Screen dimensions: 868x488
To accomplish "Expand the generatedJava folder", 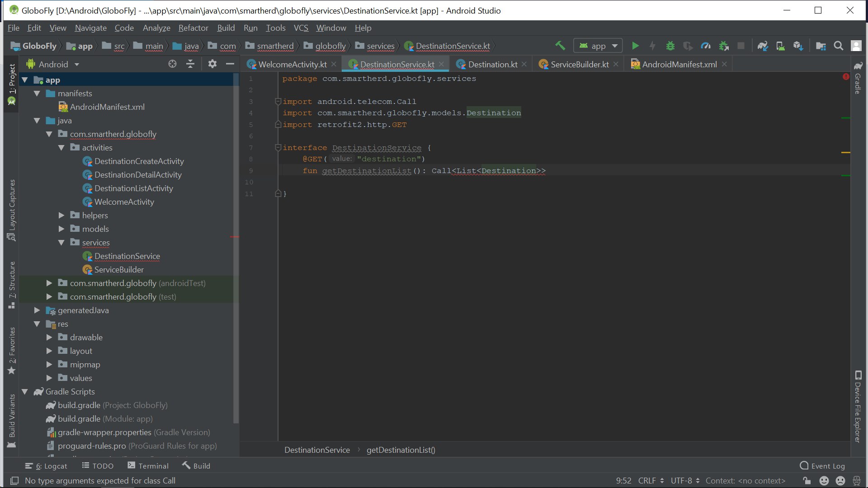I will click(37, 310).
